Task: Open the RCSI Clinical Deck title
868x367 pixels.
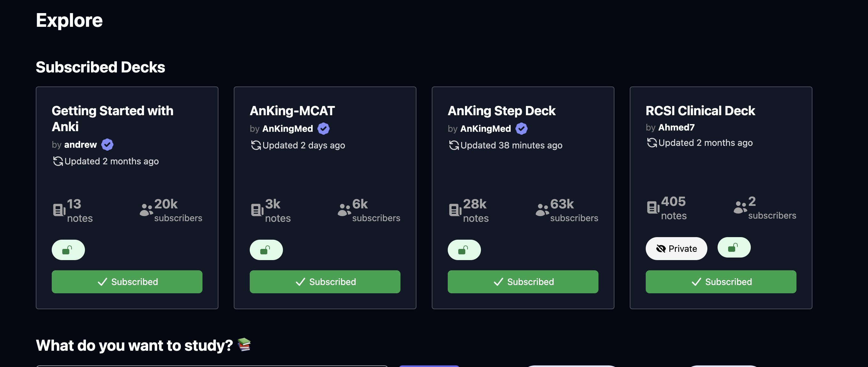Action: 700,111
